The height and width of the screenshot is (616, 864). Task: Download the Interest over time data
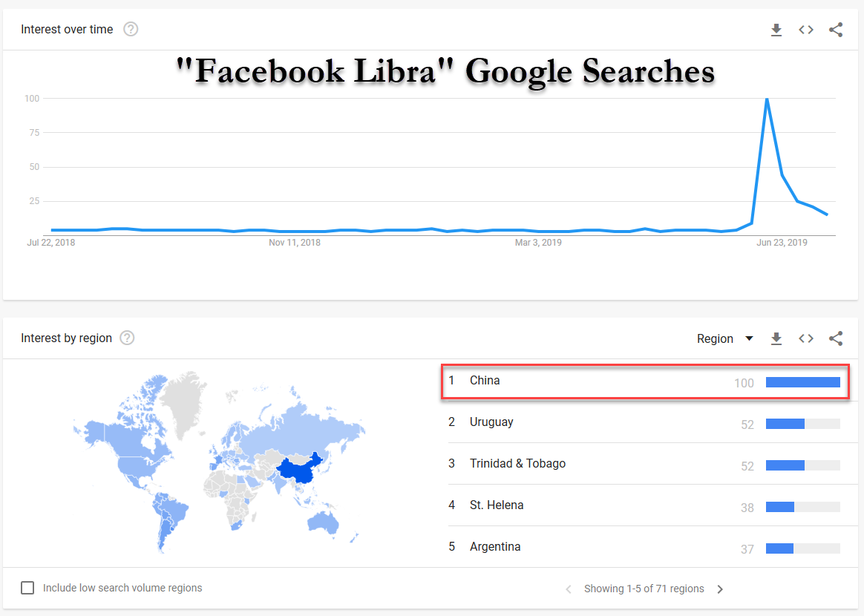pos(776,30)
